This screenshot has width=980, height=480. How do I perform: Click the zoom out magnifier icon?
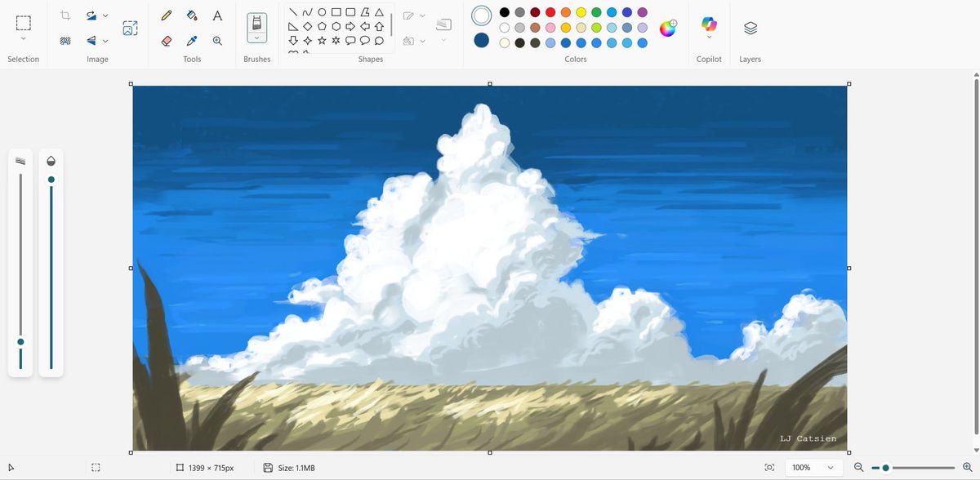tap(858, 468)
